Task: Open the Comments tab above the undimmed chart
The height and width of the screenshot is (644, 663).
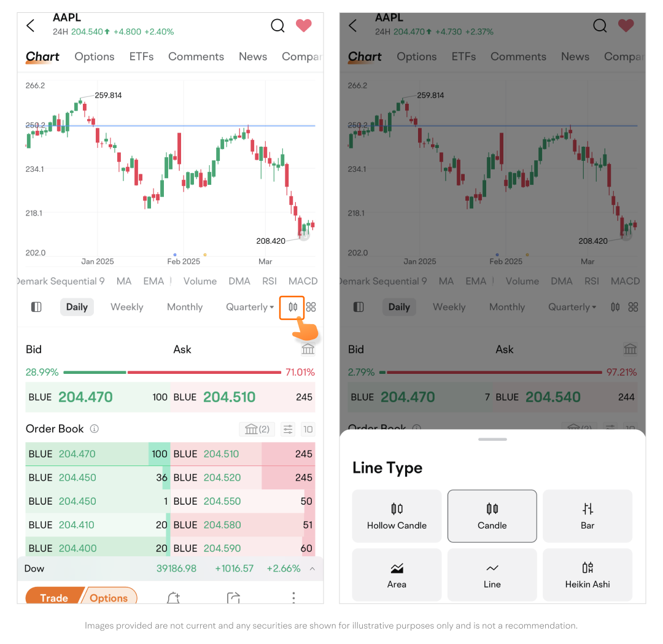Action: pos(196,56)
